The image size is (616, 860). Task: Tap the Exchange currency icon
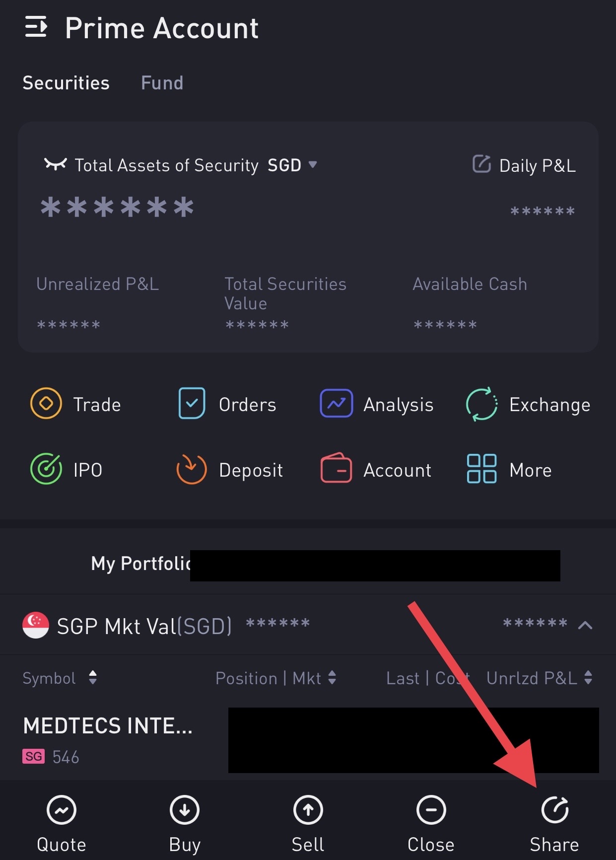click(481, 404)
